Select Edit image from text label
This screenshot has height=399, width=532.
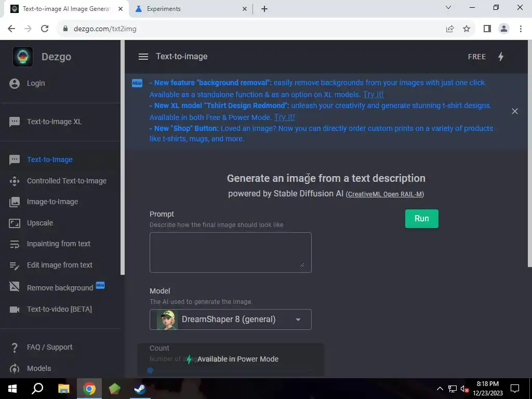coord(60,265)
